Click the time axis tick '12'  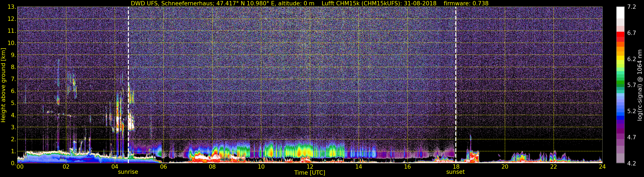click(x=310, y=167)
